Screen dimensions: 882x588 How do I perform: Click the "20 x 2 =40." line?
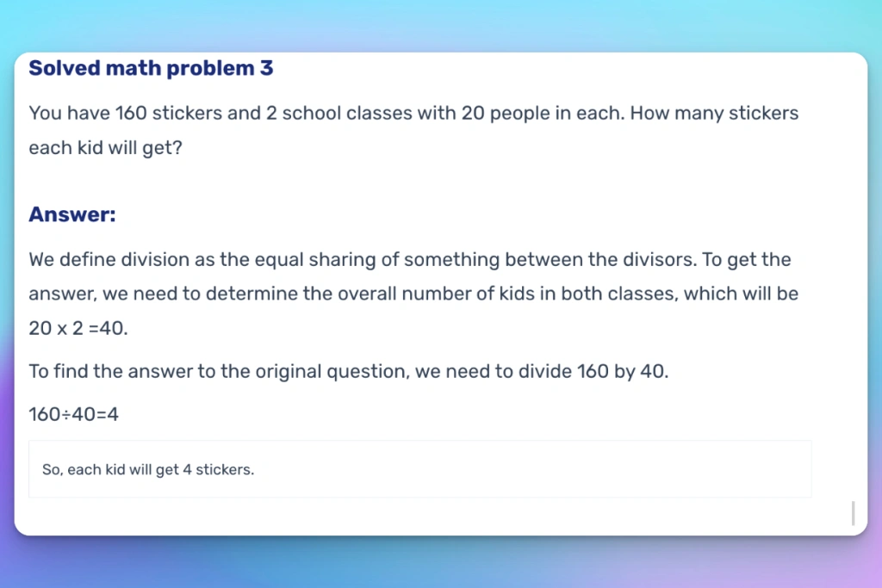click(78, 328)
